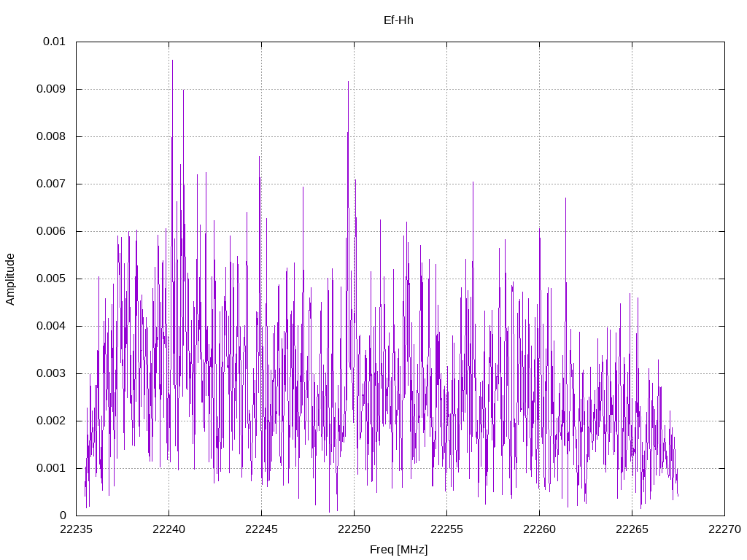Click the peak tip near 22250 MHz
The width and height of the screenshot is (747, 560).
(x=348, y=82)
